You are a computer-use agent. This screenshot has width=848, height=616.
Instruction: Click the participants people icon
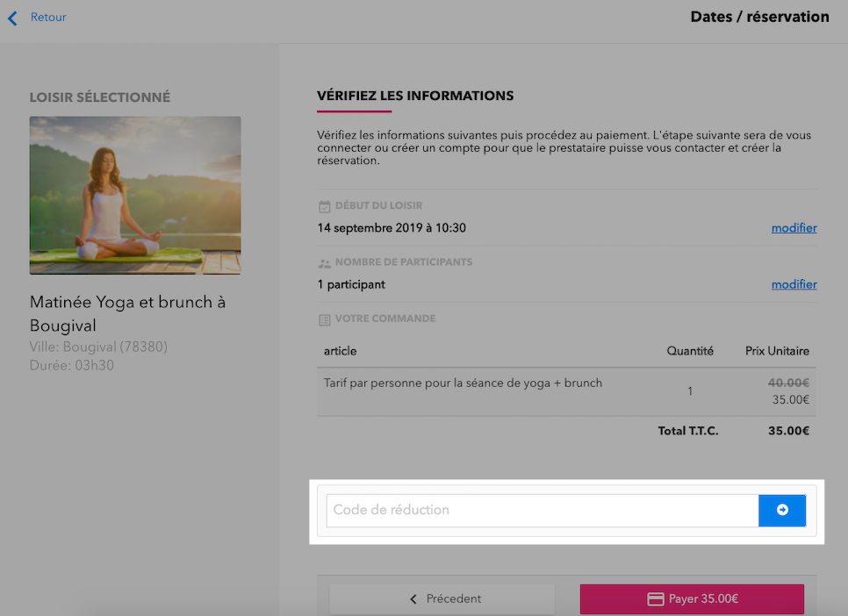(325, 263)
